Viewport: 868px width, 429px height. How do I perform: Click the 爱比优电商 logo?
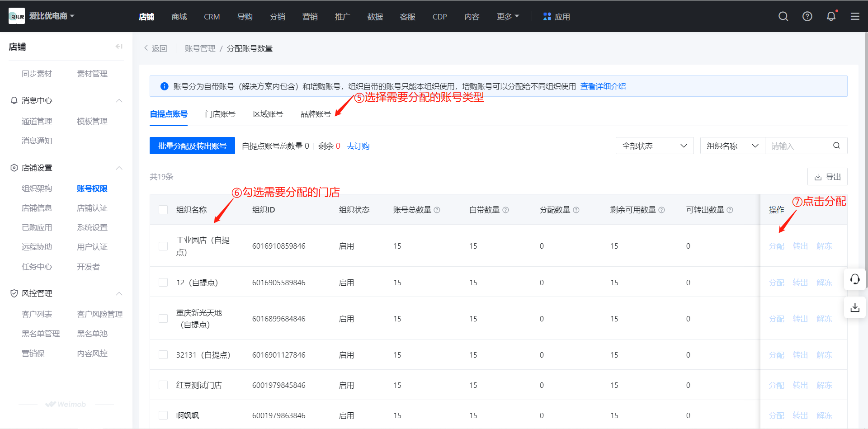[17, 16]
